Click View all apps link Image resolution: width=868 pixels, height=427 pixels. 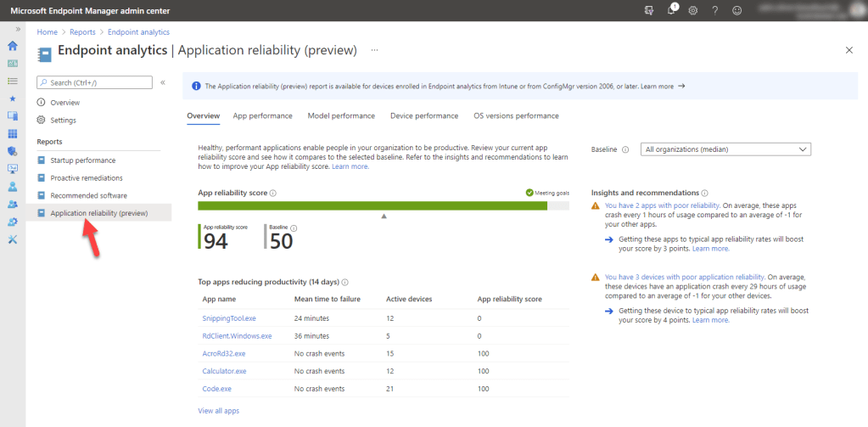point(219,411)
